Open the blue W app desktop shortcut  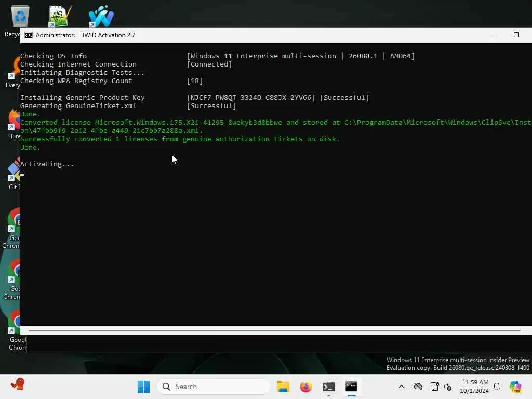(101, 16)
